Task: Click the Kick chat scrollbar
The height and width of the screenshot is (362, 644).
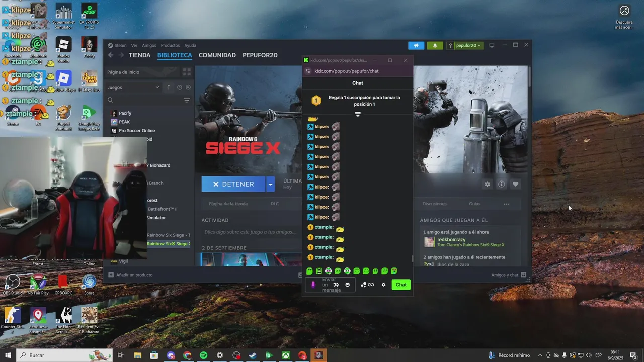Action: (x=413, y=259)
